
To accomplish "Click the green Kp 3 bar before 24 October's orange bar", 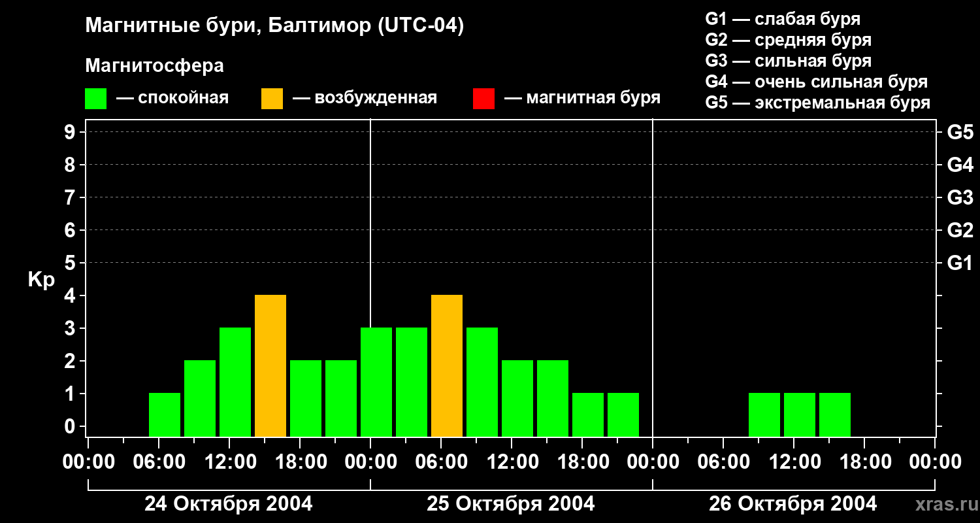I will point(235,382).
